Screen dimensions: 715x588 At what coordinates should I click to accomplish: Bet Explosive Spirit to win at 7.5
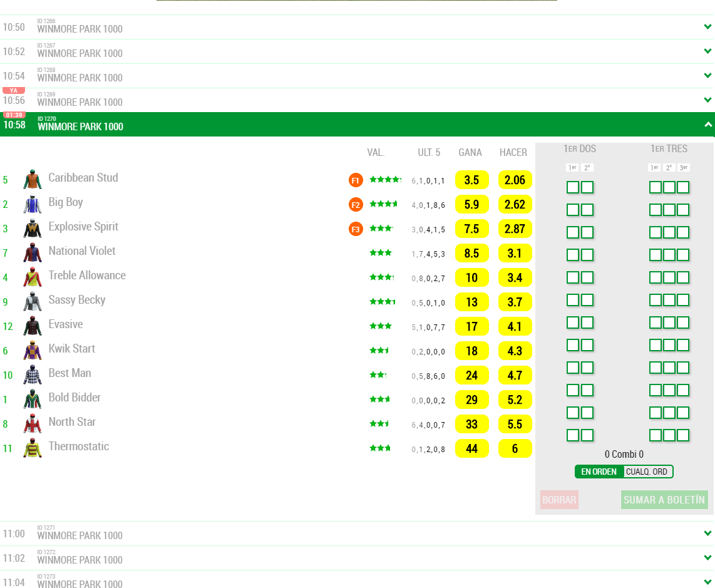point(472,229)
